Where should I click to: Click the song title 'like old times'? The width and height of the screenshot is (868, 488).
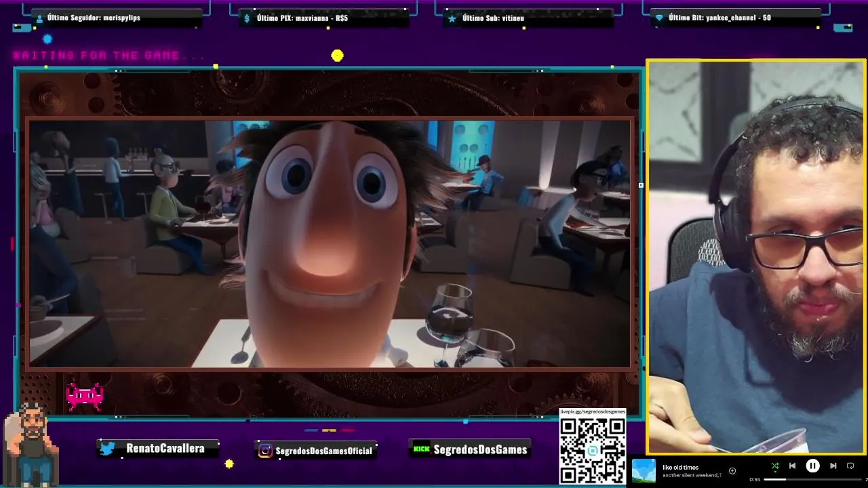[x=680, y=467]
